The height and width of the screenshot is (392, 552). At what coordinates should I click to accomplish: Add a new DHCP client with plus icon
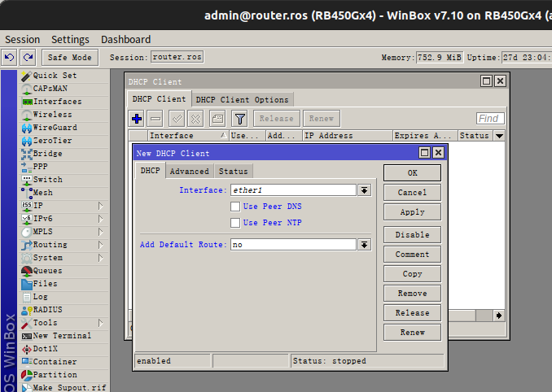pos(137,119)
